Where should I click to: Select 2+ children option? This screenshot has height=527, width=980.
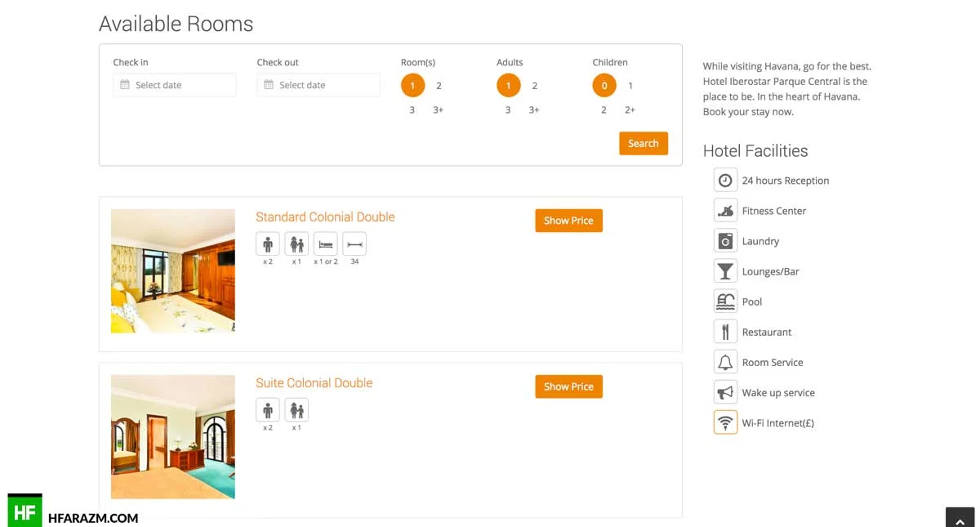pyautogui.click(x=630, y=109)
